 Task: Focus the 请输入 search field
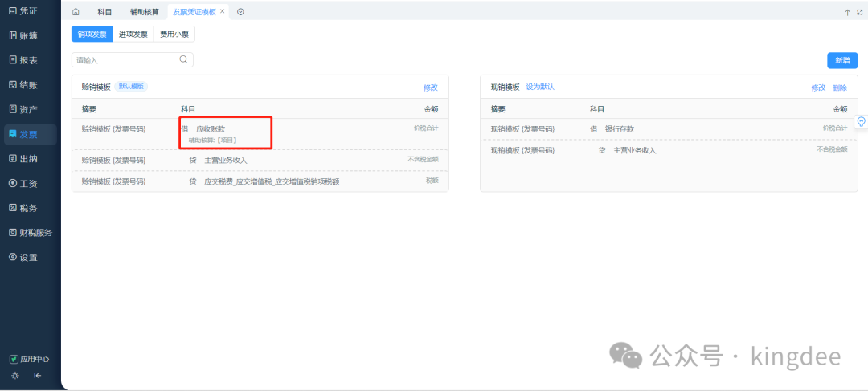(125, 60)
